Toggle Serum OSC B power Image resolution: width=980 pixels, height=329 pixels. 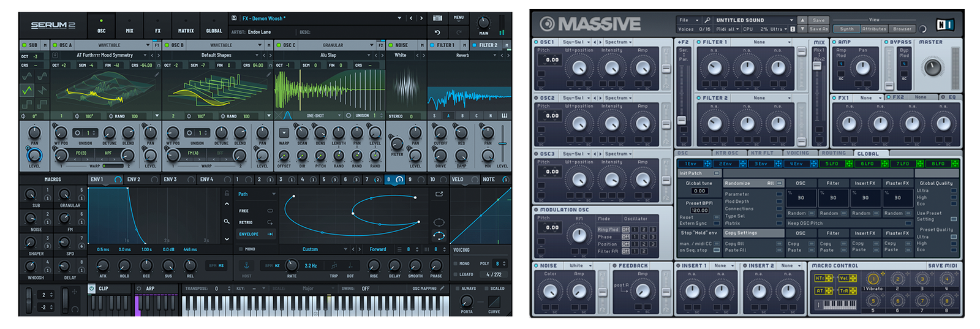[167, 45]
